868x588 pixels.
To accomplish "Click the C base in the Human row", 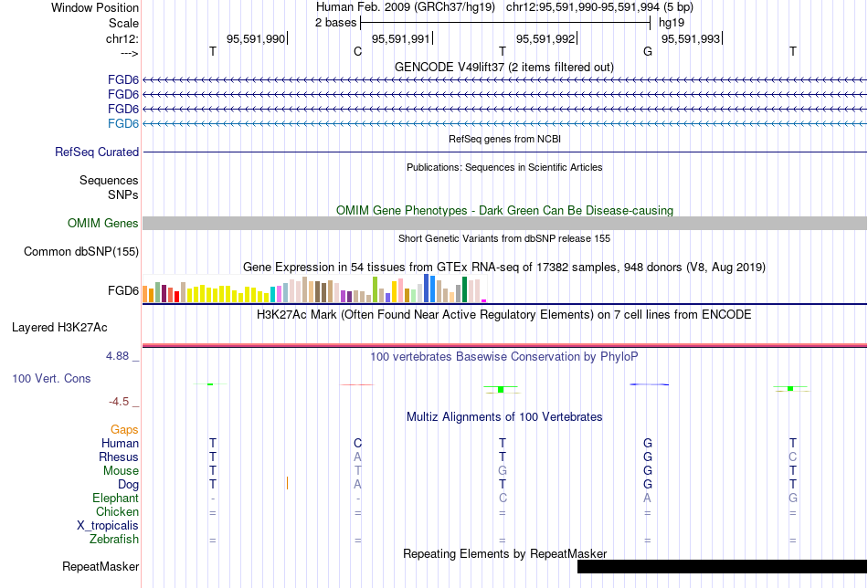I will click(357, 443).
